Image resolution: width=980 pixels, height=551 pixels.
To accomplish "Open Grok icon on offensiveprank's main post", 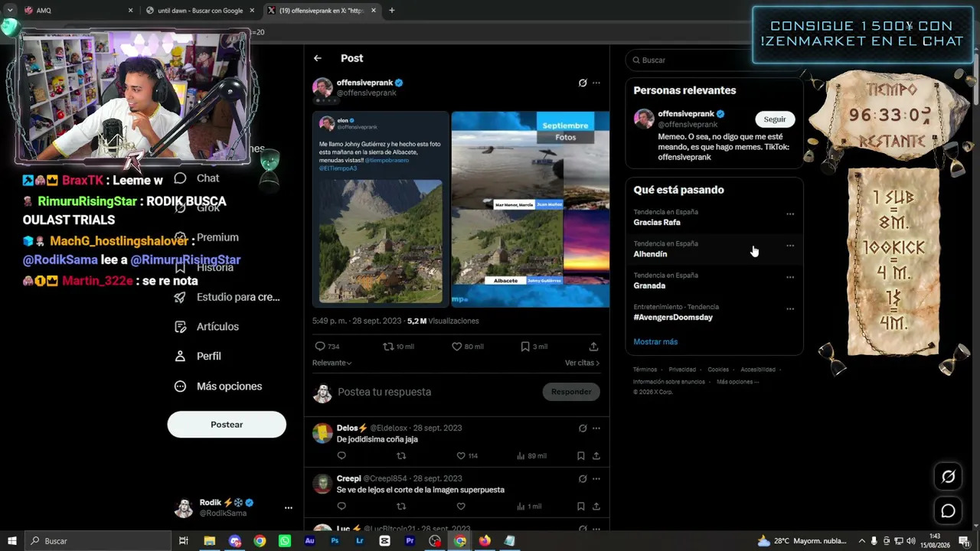I will [x=583, y=83].
